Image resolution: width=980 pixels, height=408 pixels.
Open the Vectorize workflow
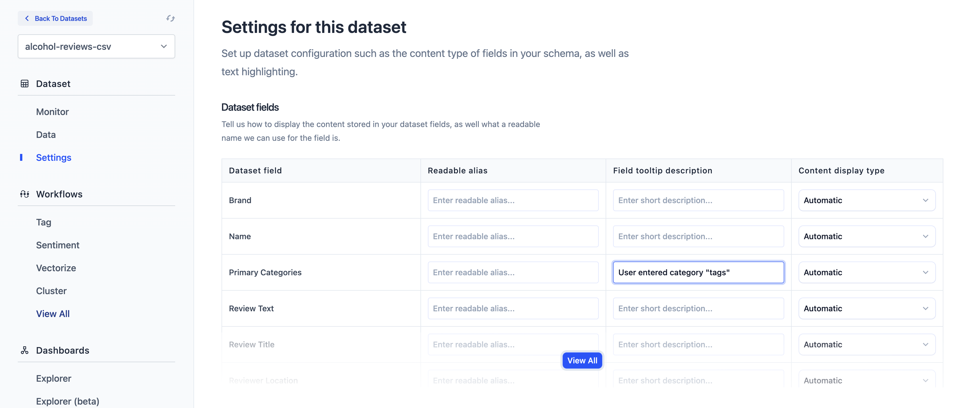pyautogui.click(x=56, y=268)
